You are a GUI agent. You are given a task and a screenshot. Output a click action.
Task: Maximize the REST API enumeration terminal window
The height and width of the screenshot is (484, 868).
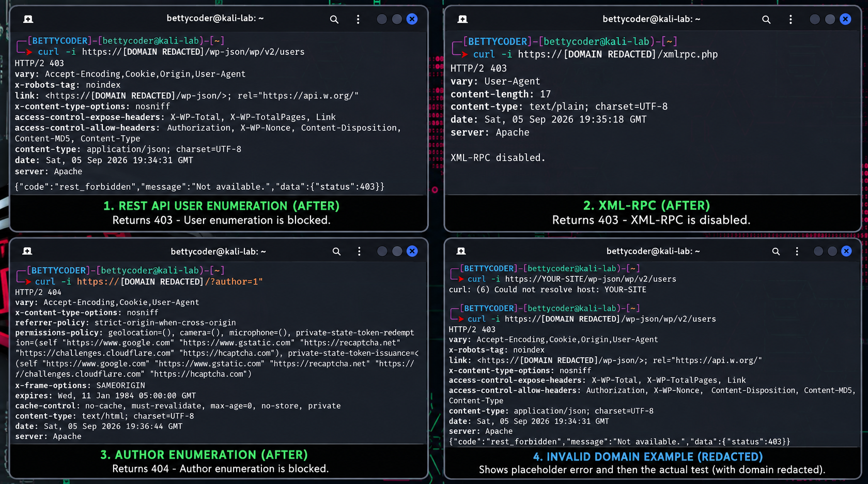(397, 19)
